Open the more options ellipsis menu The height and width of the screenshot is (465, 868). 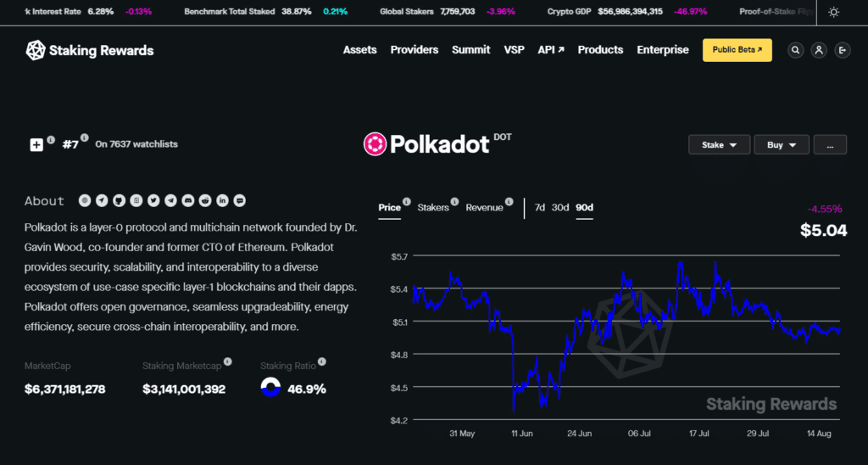[830, 145]
